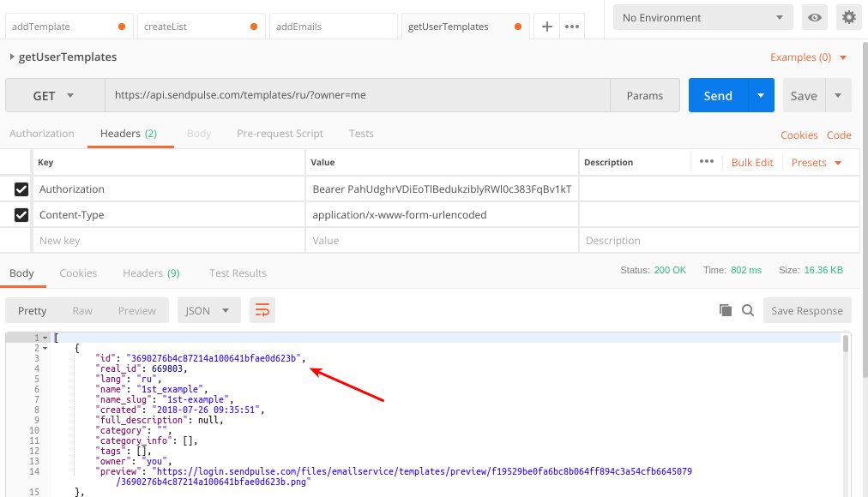Copy response body to clipboard

725,310
